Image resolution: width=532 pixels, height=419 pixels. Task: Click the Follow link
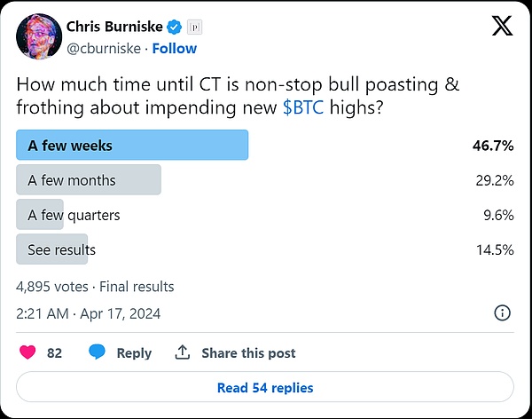[x=175, y=48]
